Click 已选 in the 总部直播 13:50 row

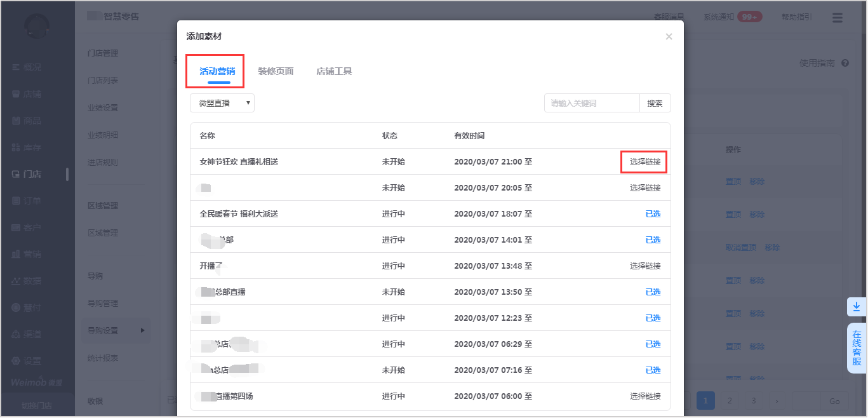click(653, 292)
